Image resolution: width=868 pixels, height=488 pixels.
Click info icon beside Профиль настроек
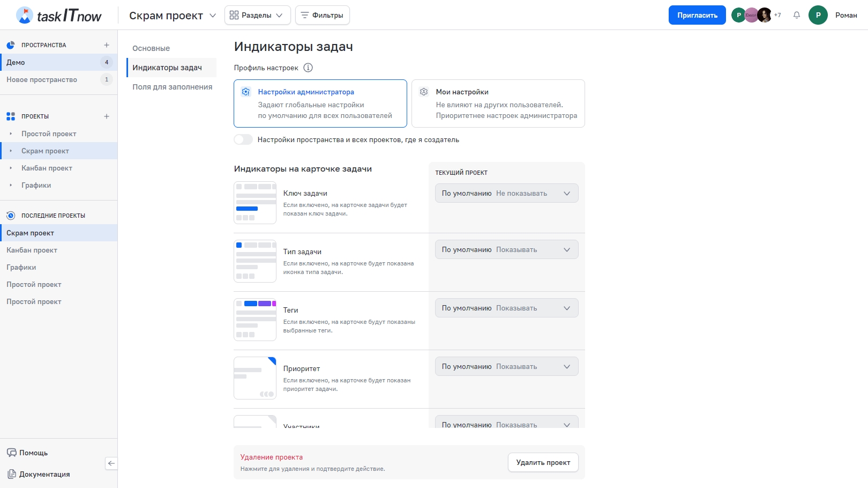[308, 68]
